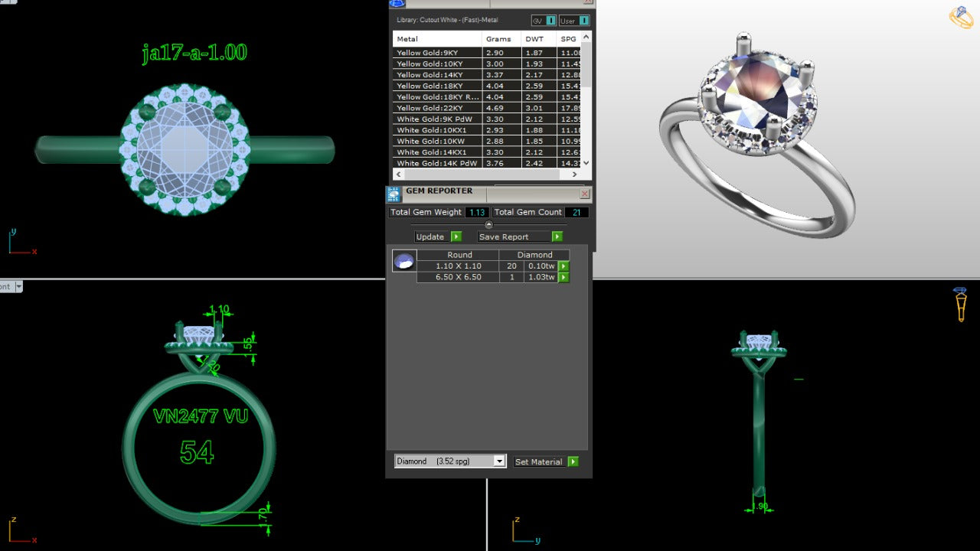Select the Yellow Gold:18KY R... row
Viewport: 980px width, 551px height.
point(487,97)
